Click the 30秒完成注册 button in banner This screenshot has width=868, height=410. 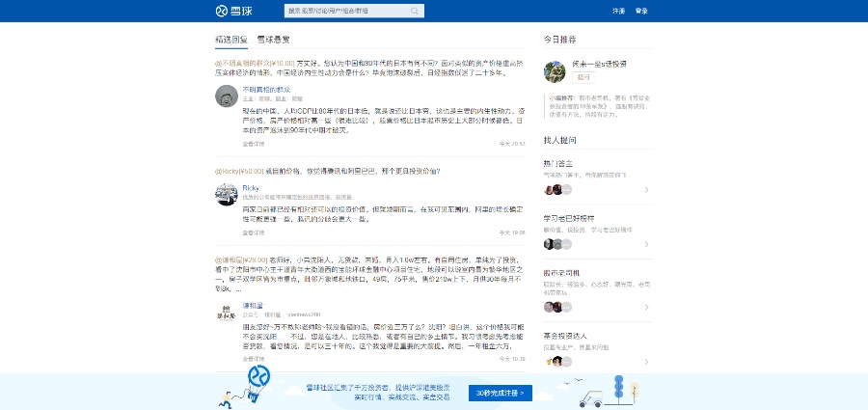pyautogui.click(x=501, y=394)
